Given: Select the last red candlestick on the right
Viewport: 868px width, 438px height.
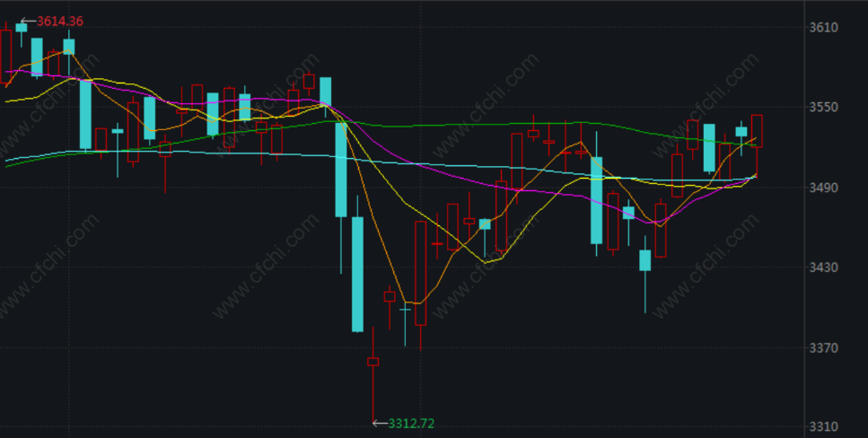Looking at the screenshot, I should [757, 145].
